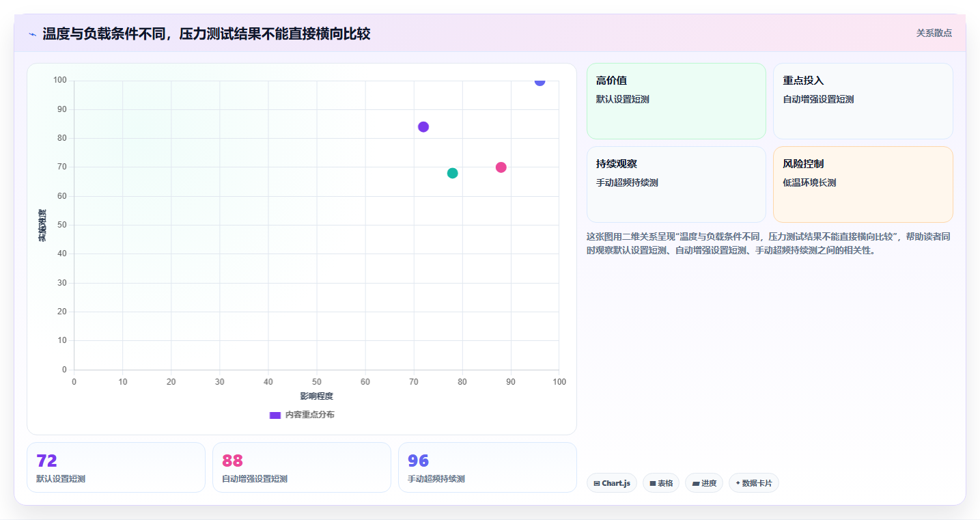Screen dimensions: 980x520
Task: Click the 96 手动超频持续测 stat card
Action: (488, 467)
